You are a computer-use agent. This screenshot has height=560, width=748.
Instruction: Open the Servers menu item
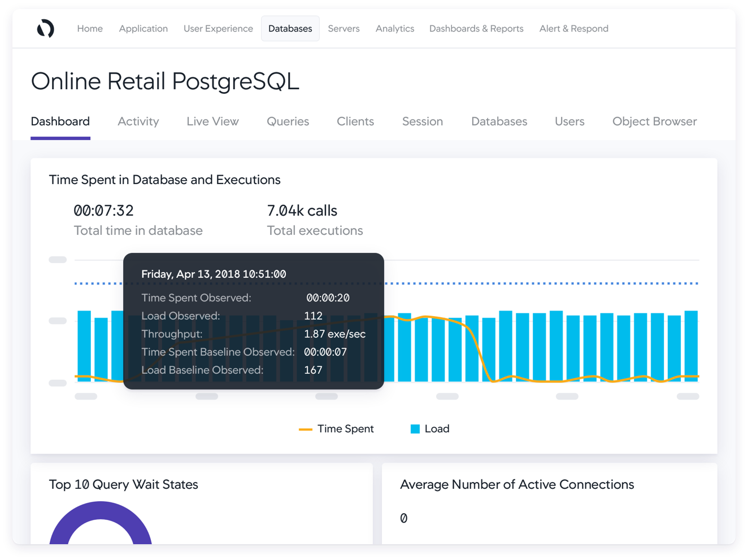pyautogui.click(x=343, y=29)
